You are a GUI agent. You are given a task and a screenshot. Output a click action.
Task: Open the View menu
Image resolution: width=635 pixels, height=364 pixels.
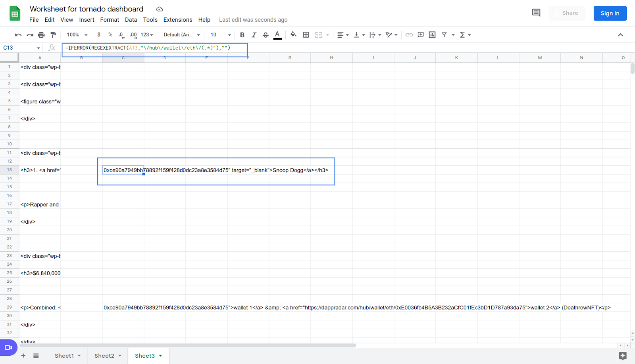pyautogui.click(x=67, y=20)
